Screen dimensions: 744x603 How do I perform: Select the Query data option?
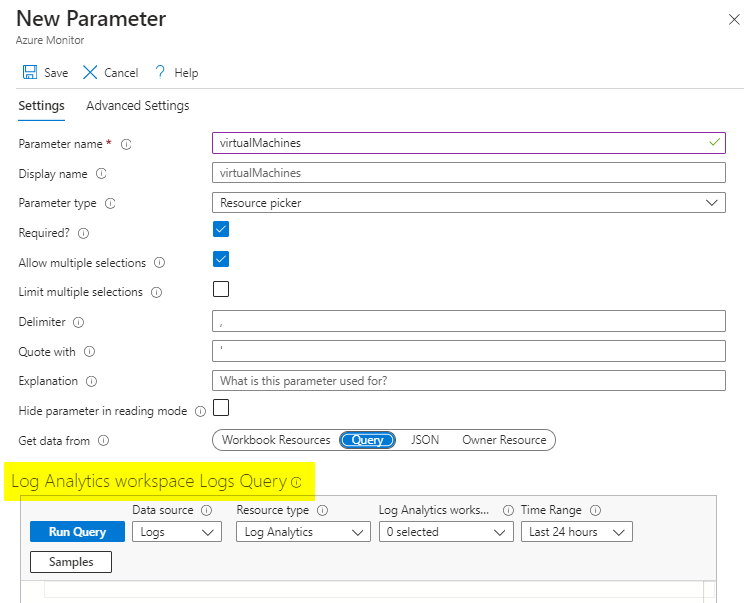(367, 440)
